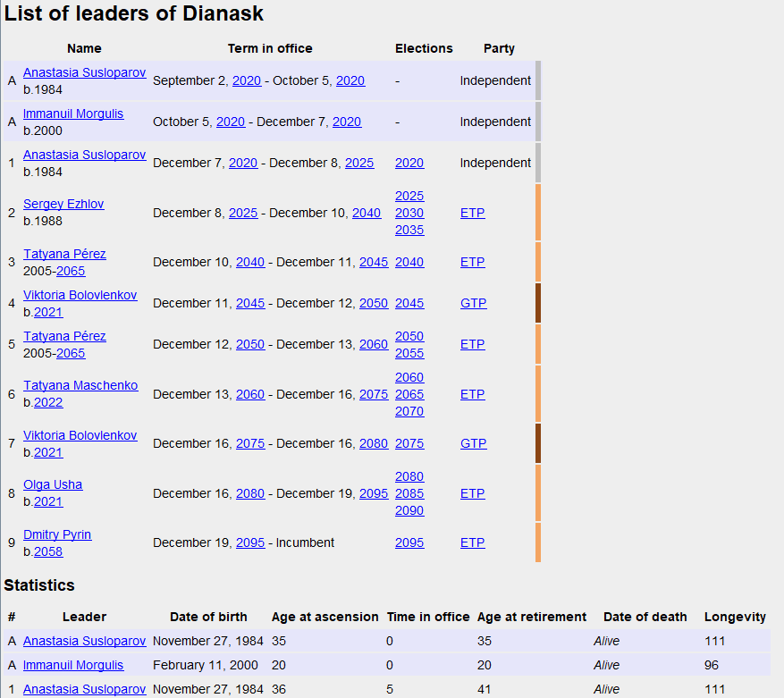Open 2025 end-year link in row 1 term
The height and width of the screenshot is (698, 784).
pos(359,163)
